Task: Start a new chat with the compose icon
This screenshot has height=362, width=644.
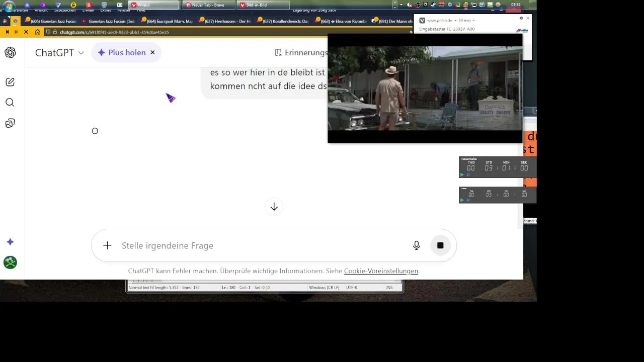Action: 10,82
